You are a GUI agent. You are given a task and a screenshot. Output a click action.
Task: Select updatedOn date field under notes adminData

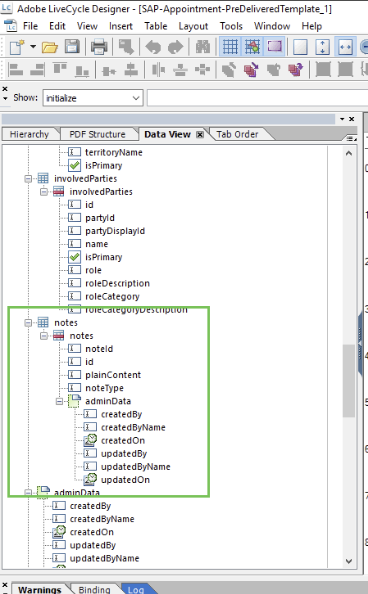(x=125, y=480)
